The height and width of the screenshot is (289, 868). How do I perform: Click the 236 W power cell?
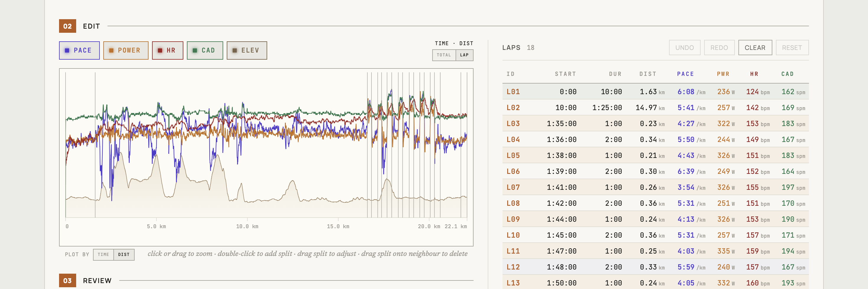[726, 92]
